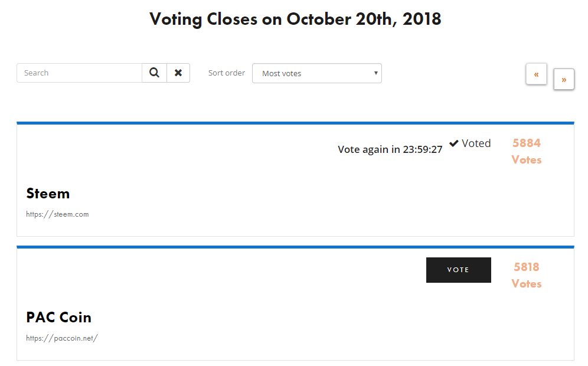Open the Sort order dropdown
Image resolution: width=588 pixels, height=366 pixels.
pyautogui.click(x=316, y=73)
